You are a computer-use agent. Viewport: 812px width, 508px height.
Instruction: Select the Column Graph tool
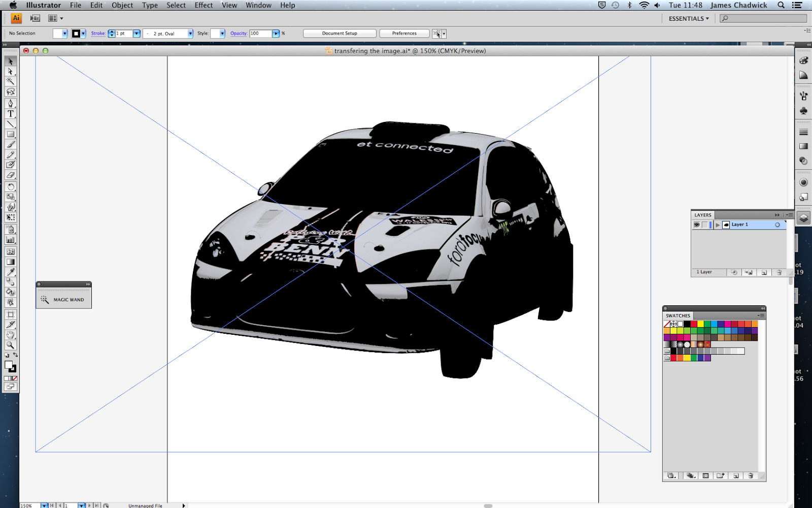click(10, 240)
